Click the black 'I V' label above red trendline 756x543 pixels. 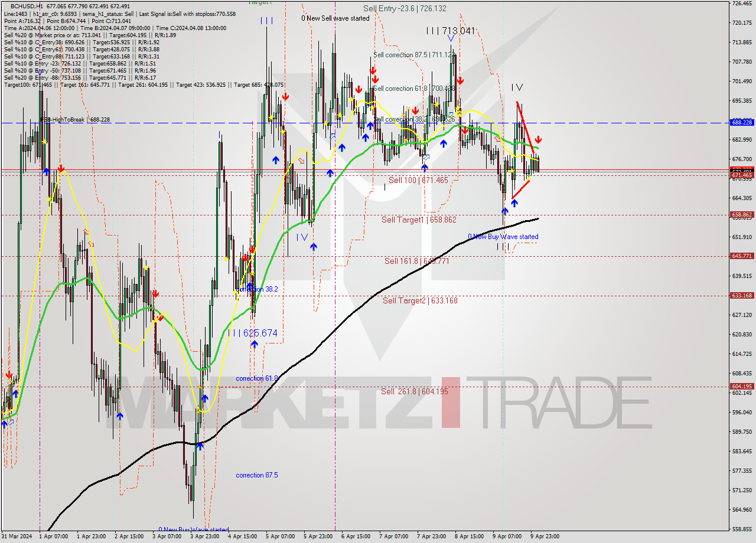(517, 87)
